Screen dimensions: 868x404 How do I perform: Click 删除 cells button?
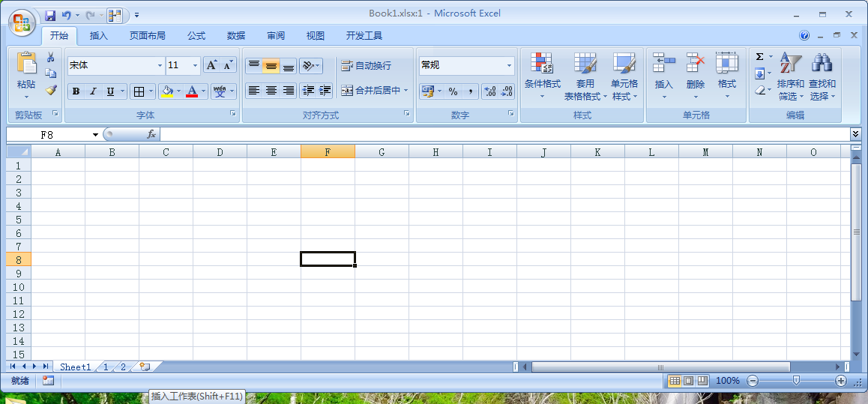(x=696, y=76)
